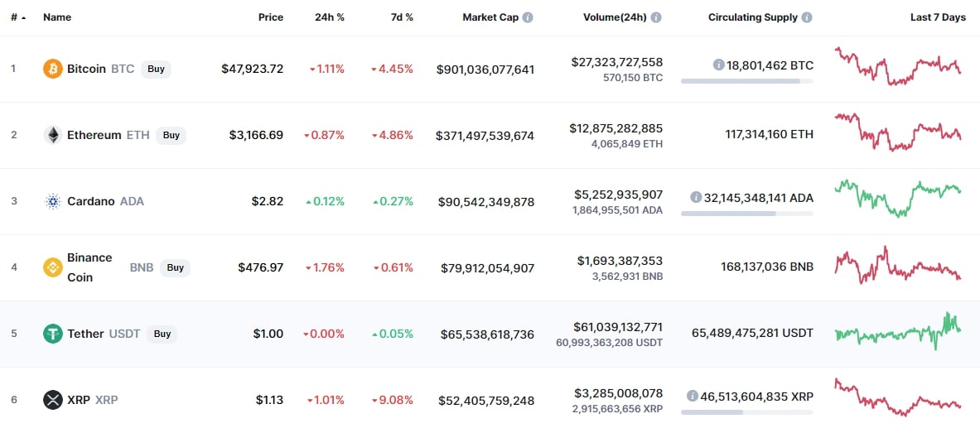Screen dimensions: 980x433
Task: Open the Cardano coin page link
Action: coord(91,201)
